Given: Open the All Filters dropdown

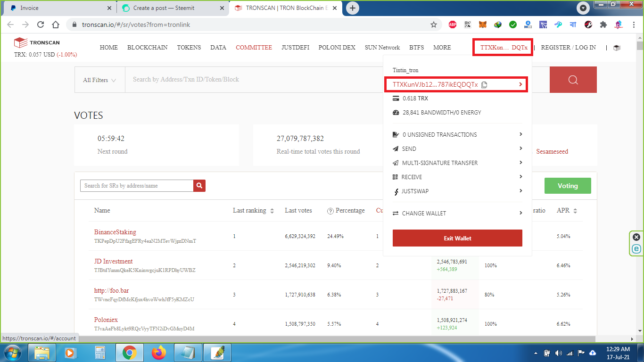Looking at the screenshot, I should [x=99, y=80].
